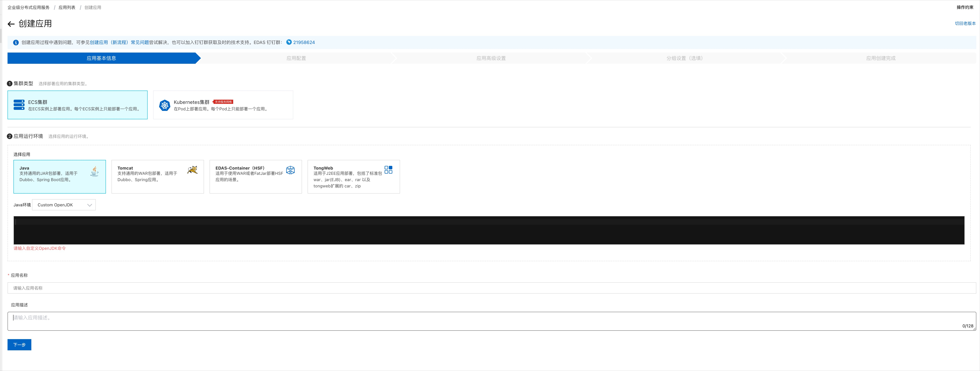980x371 pixels.
Task: Click the 0/128 character counter
Action: pos(967,326)
